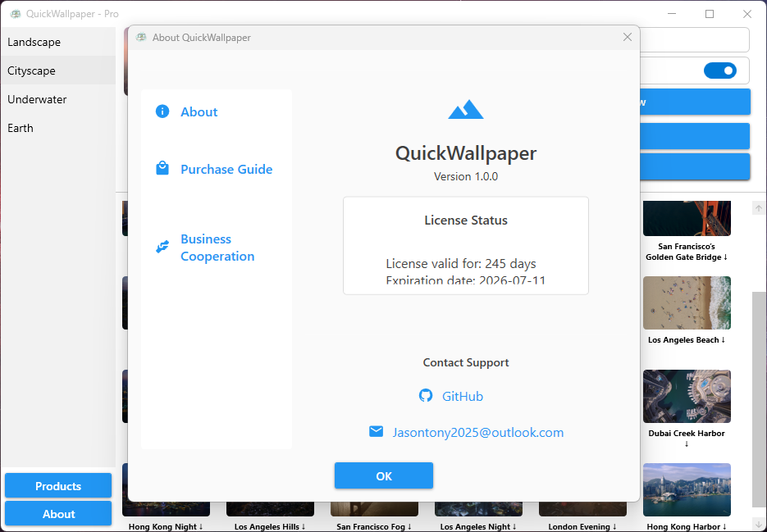Click the About info circle icon
The image size is (767, 532).
[x=162, y=111]
